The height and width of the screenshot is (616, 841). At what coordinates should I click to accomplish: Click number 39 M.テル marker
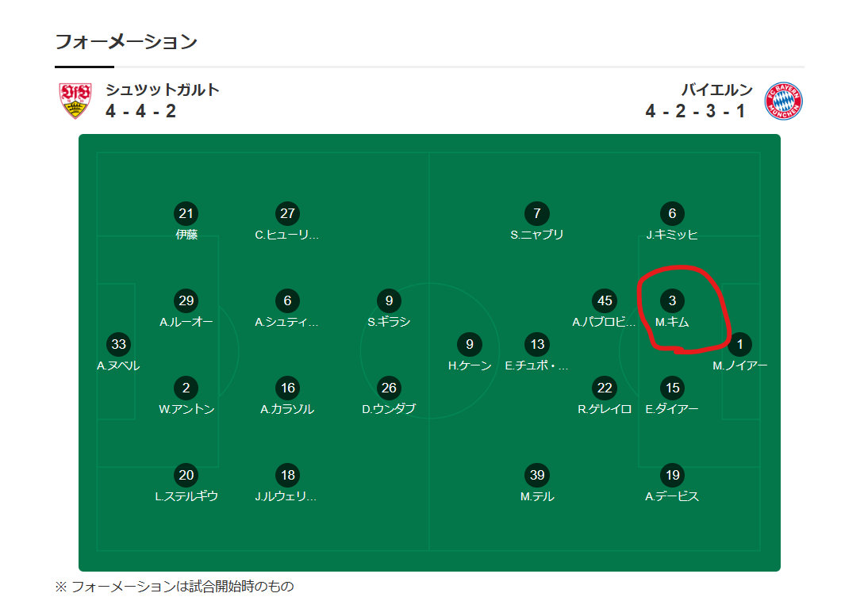537,475
